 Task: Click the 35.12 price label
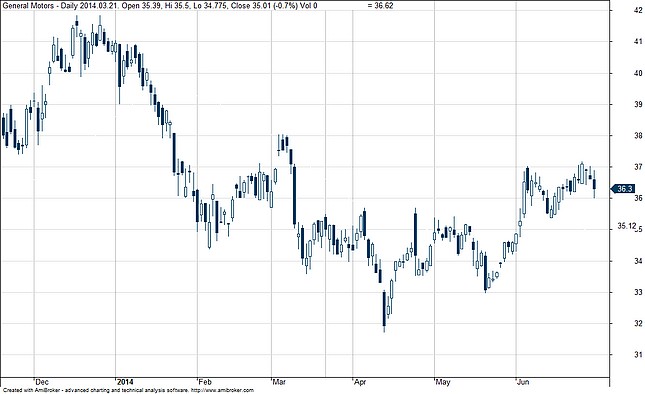click(626, 226)
